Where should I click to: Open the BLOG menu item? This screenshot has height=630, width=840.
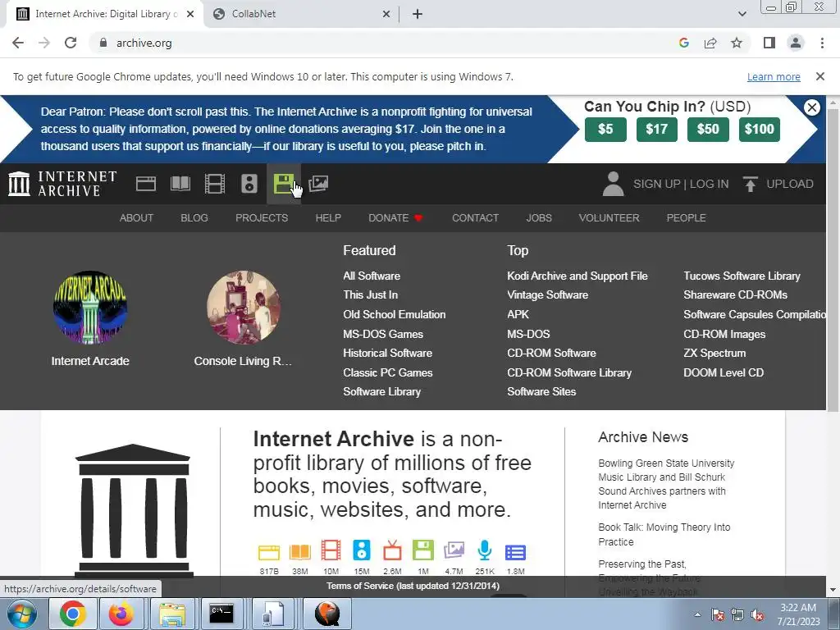[x=194, y=218]
